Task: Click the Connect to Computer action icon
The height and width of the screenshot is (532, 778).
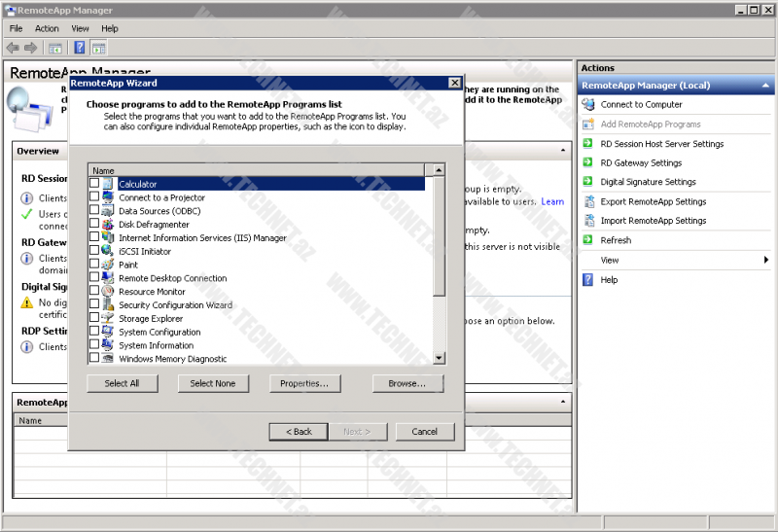Action: click(x=588, y=104)
